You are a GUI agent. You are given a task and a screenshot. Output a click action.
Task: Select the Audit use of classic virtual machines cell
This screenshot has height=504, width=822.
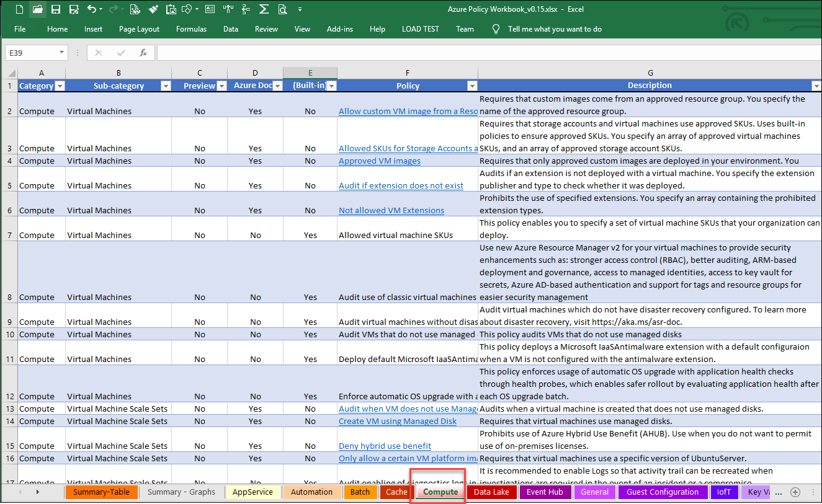(x=408, y=272)
